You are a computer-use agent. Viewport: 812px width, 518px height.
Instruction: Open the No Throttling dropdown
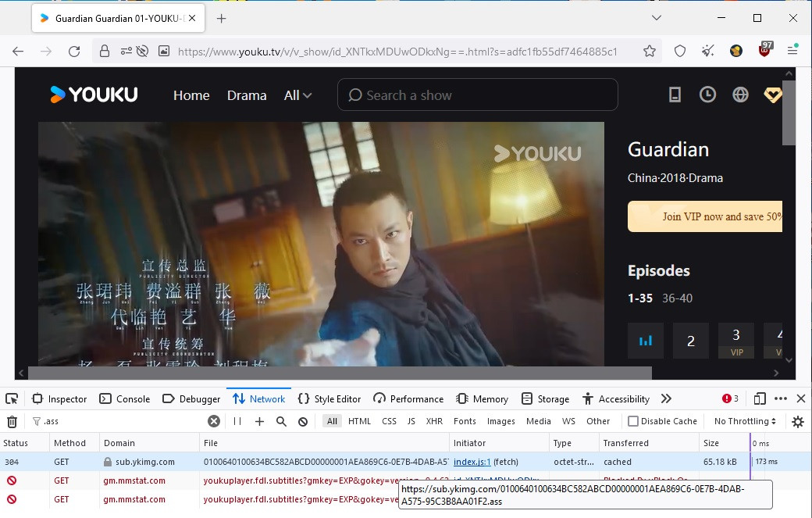pyautogui.click(x=745, y=421)
